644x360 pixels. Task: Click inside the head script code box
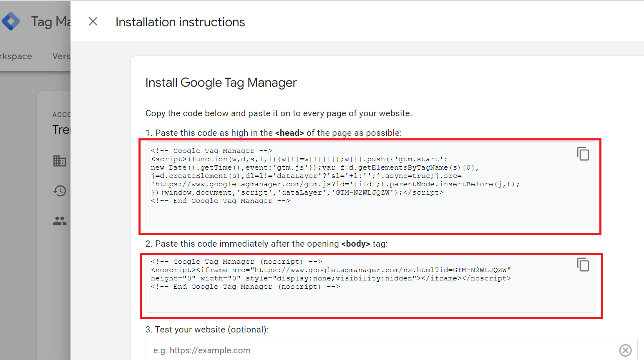click(370, 184)
